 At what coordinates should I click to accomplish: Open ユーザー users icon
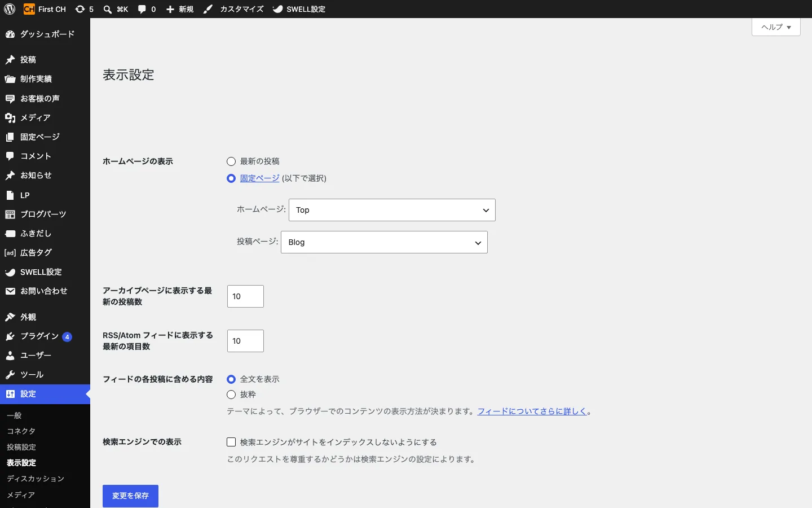pyautogui.click(x=10, y=356)
